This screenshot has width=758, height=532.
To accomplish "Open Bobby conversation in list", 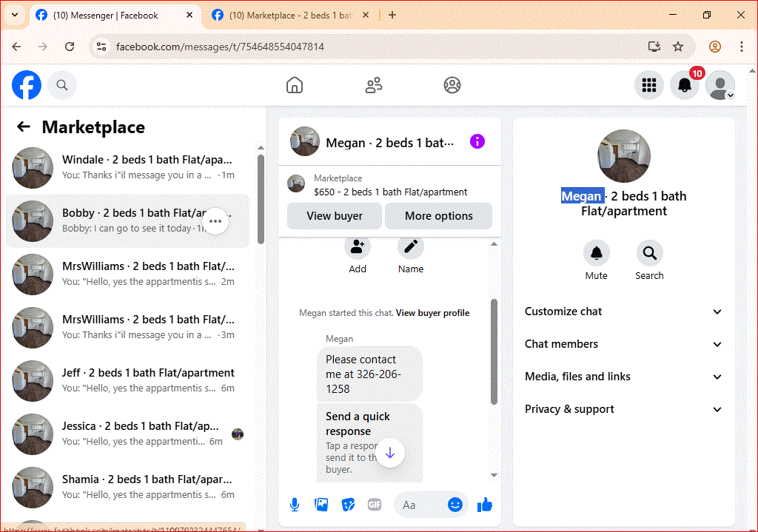I will point(127,221).
